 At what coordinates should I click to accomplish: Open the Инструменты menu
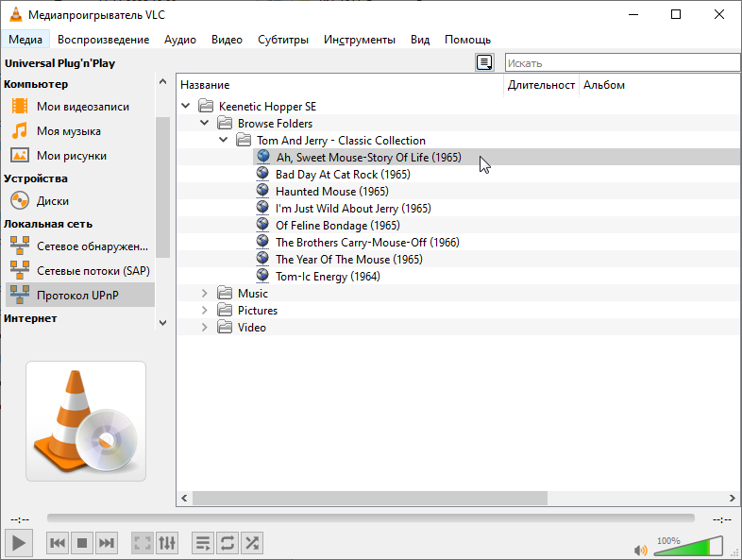click(x=359, y=40)
